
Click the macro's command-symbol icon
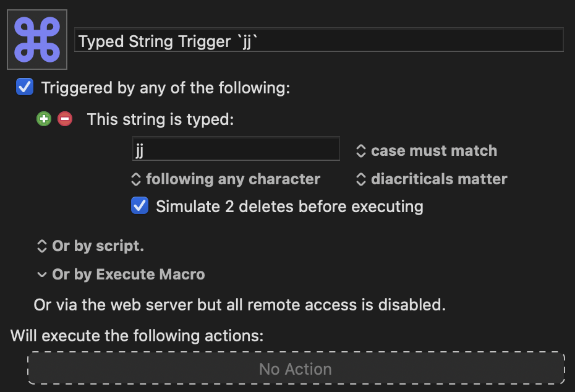pyautogui.click(x=37, y=40)
